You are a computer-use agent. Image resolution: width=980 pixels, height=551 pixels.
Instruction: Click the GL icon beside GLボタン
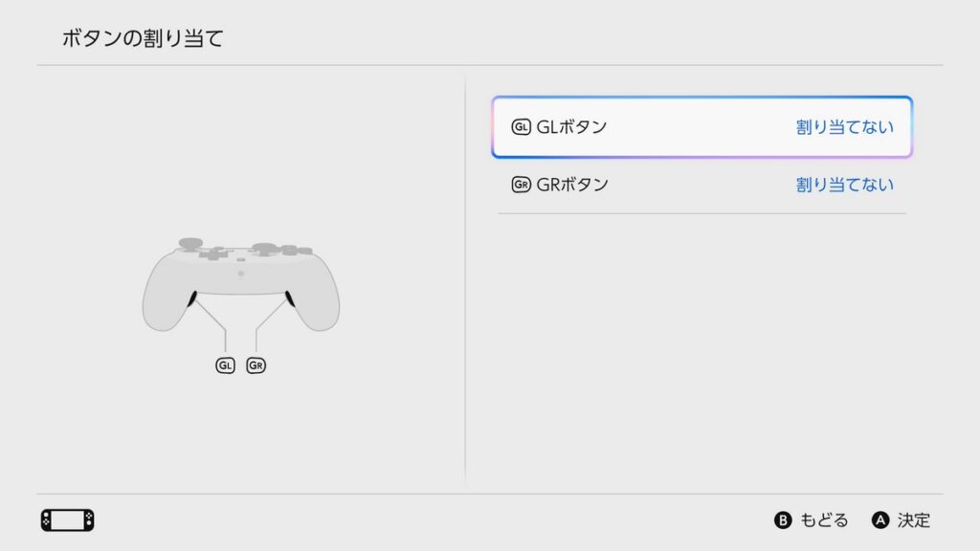(x=521, y=127)
